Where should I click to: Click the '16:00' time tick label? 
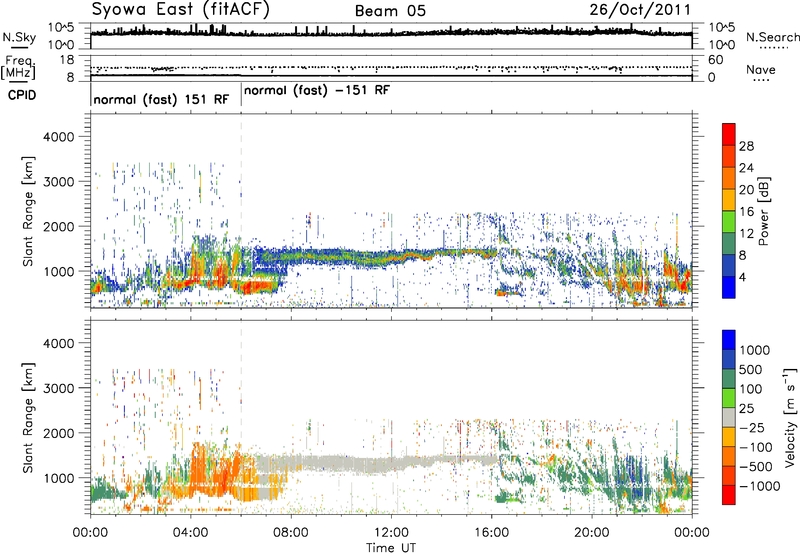[491, 533]
